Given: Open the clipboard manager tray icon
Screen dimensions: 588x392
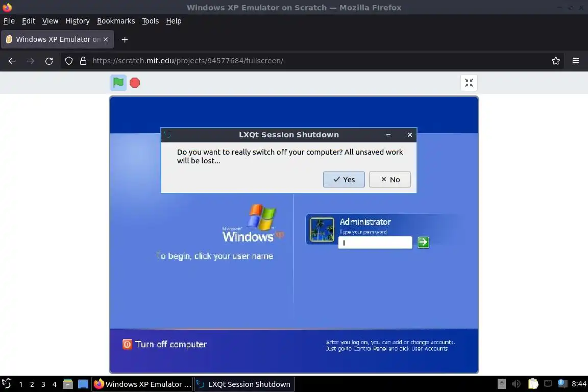Looking at the screenshot, I should pyautogui.click(x=533, y=384).
